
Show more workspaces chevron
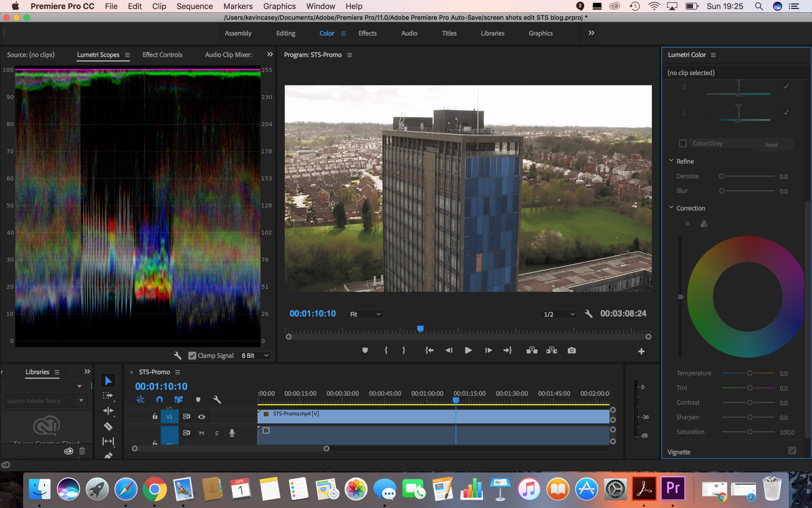coord(591,33)
